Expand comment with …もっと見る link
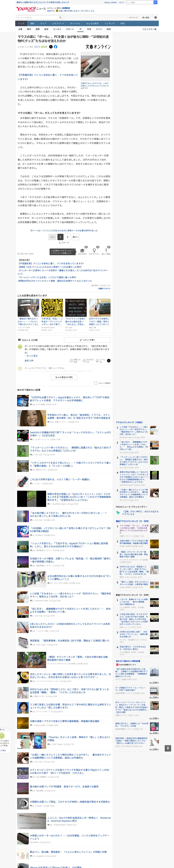 (x=31, y=356)
